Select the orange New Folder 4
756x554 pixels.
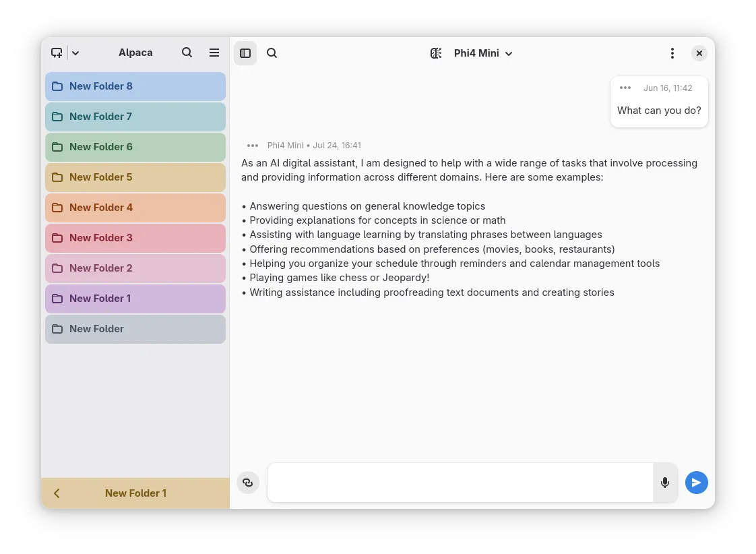135,208
